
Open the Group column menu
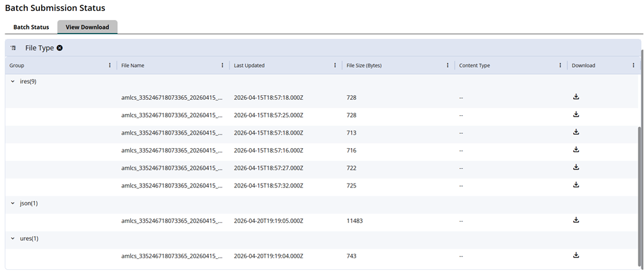pyautogui.click(x=109, y=65)
